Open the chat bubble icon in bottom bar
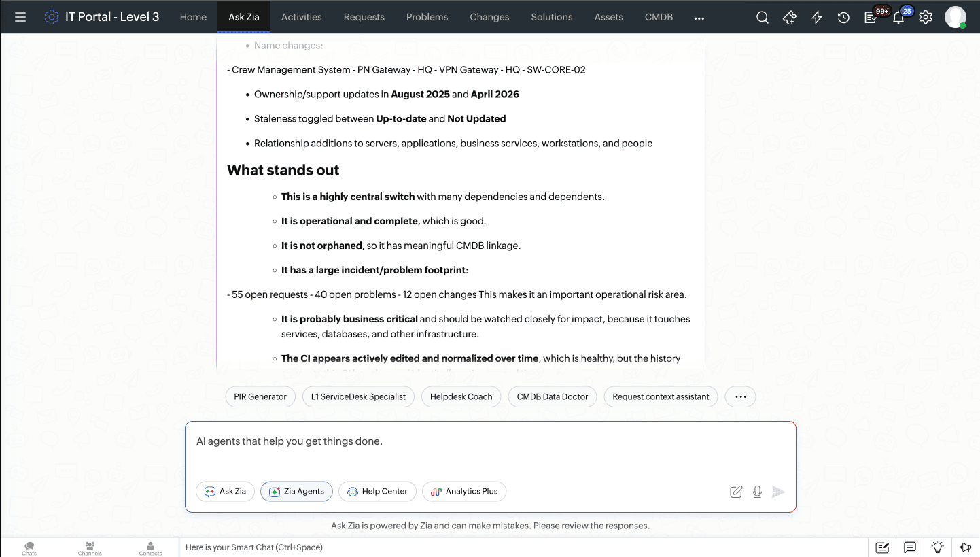The width and height of the screenshot is (980, 557). pyautogui.click(x=910, y=547)
